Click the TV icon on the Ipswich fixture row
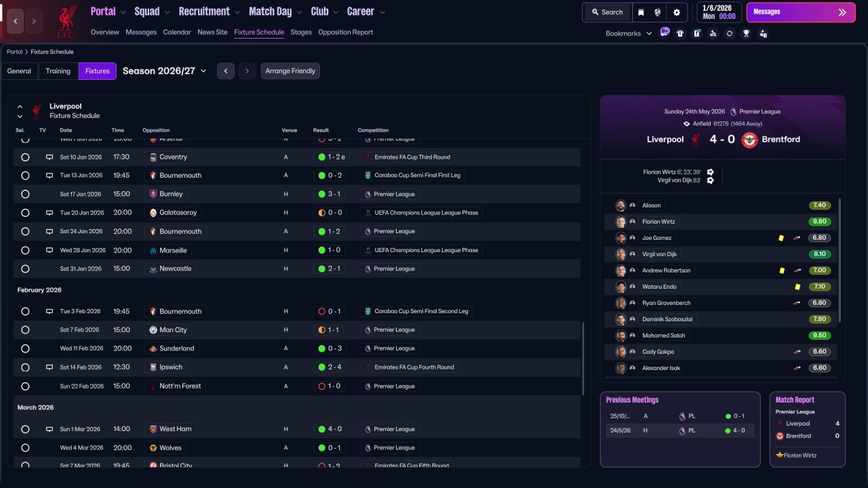 pyautogui.click(x=49, y=367)
